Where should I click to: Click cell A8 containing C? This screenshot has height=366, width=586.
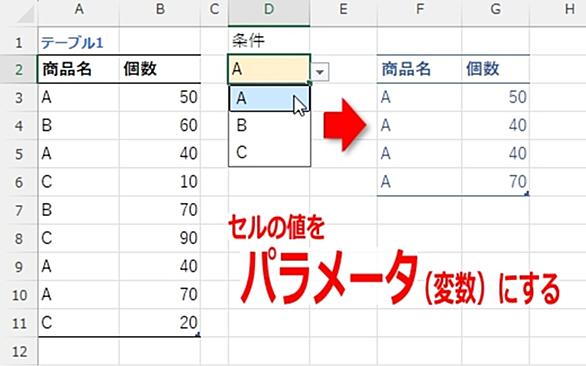click(x=78, y=239)
